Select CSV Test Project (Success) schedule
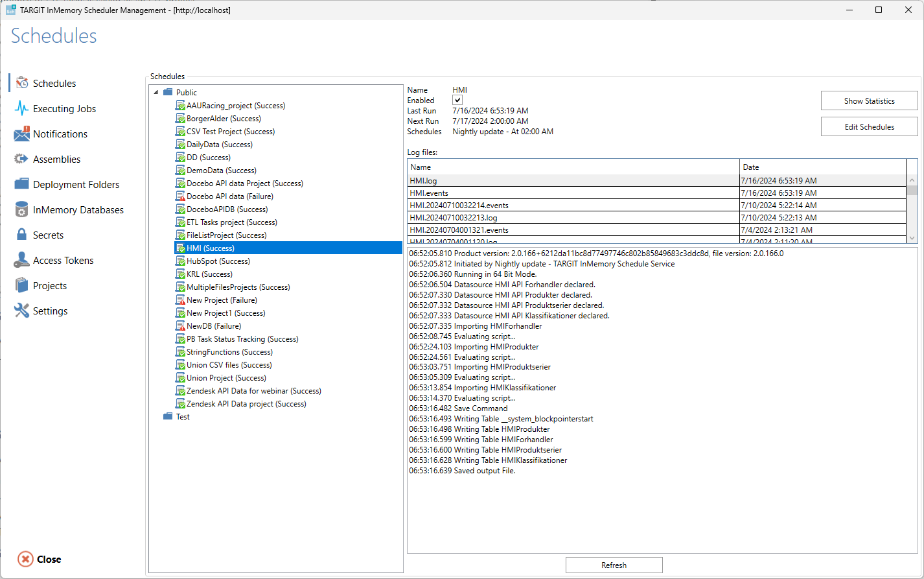The width and height of the screenshot is (924, 579). (231, 132)
